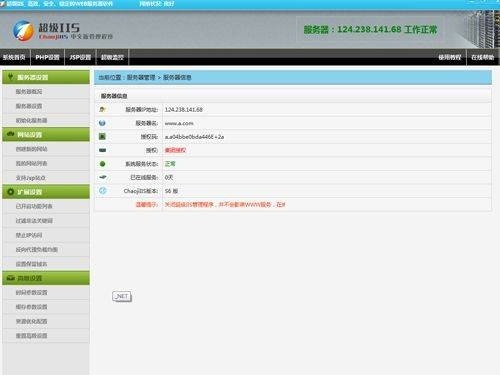The width and height of the screenshot is (500, 375).
Task: Open 支持Jsp站点 in the sidebar
Action: tap(46, 178)
